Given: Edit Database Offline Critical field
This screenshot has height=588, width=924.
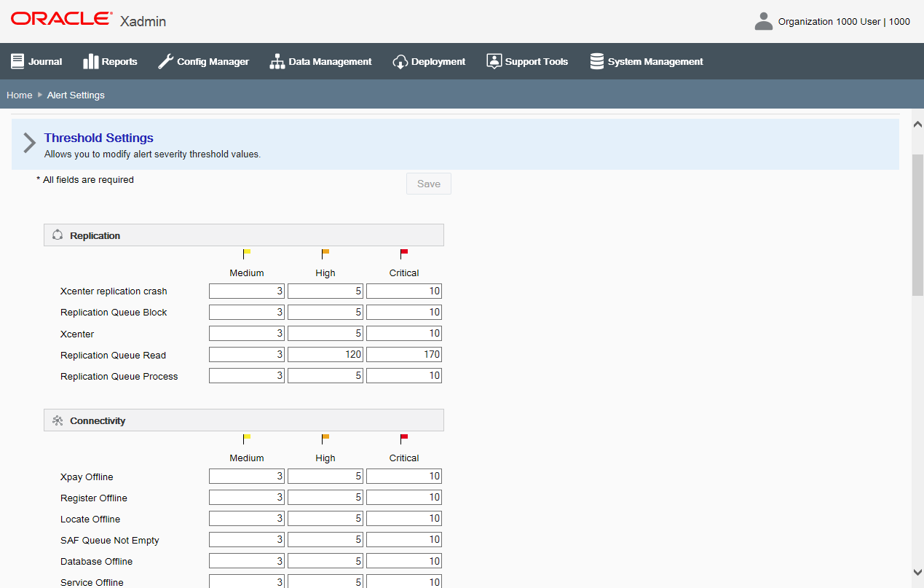Looking at the screenshot, I should click(x=404, y=561).
